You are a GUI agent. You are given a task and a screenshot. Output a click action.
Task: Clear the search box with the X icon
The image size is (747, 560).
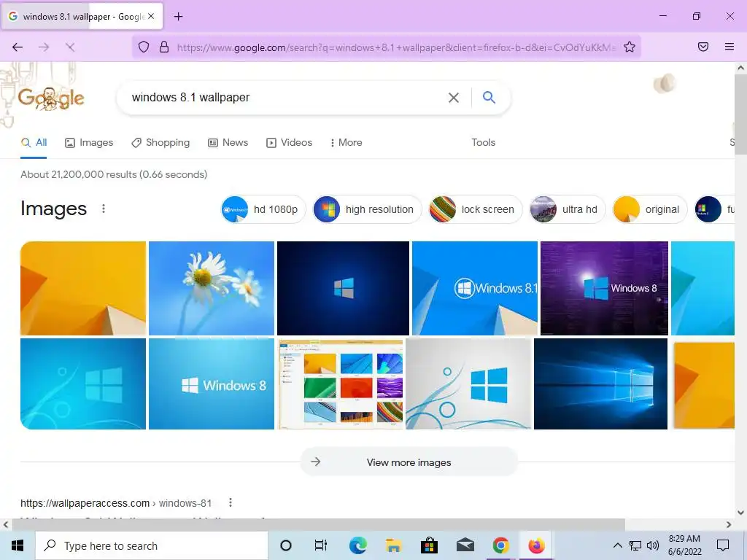pos(454,98)
